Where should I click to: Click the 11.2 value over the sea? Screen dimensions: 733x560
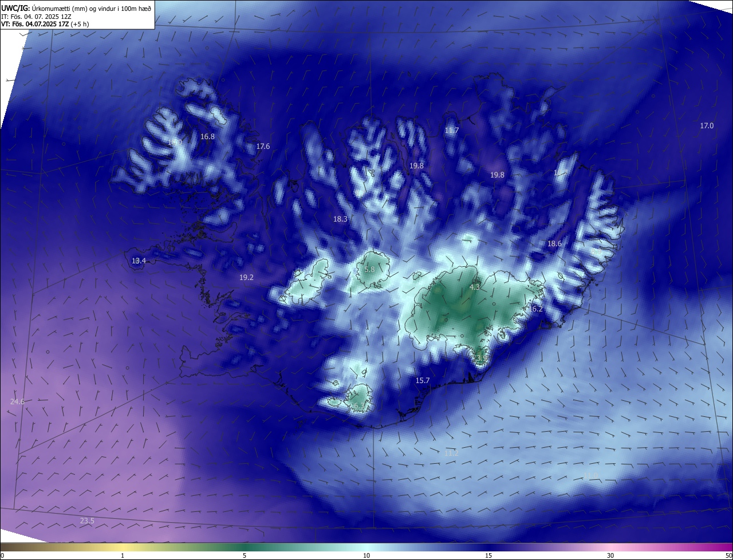point(451,453)
